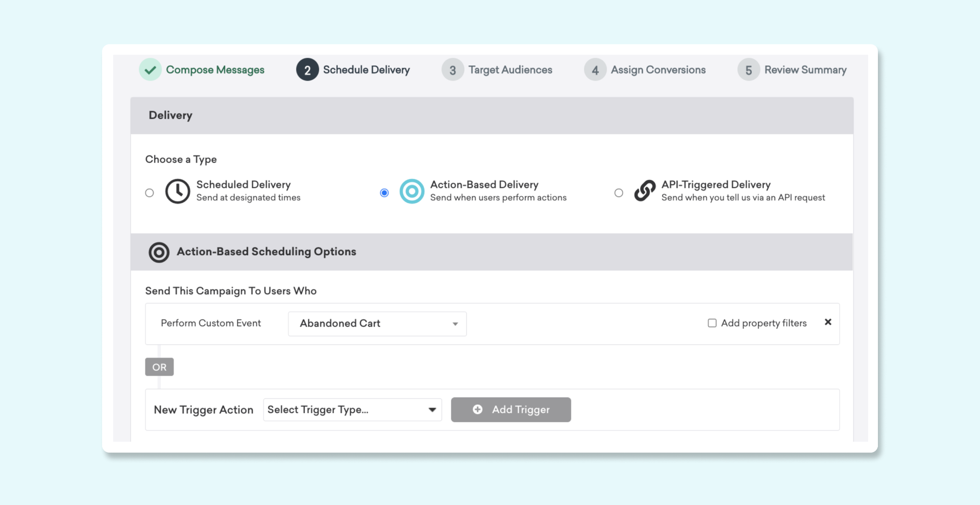Expand the Select Trigger Type dropdown
Viewport: 980px width, 505px height.
tap(352, 410)
